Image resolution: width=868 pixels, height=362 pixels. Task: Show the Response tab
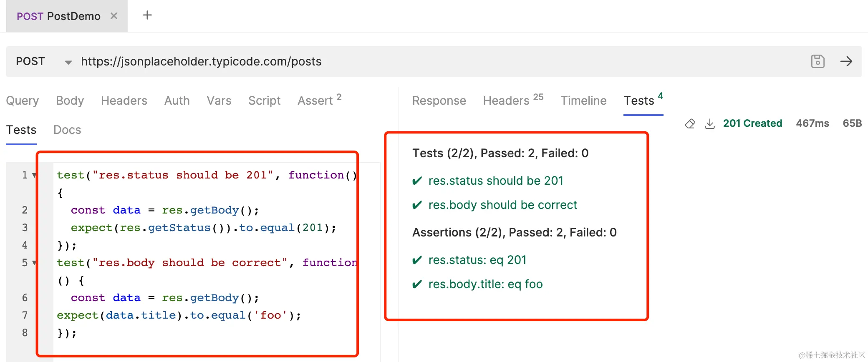point(439,101)
